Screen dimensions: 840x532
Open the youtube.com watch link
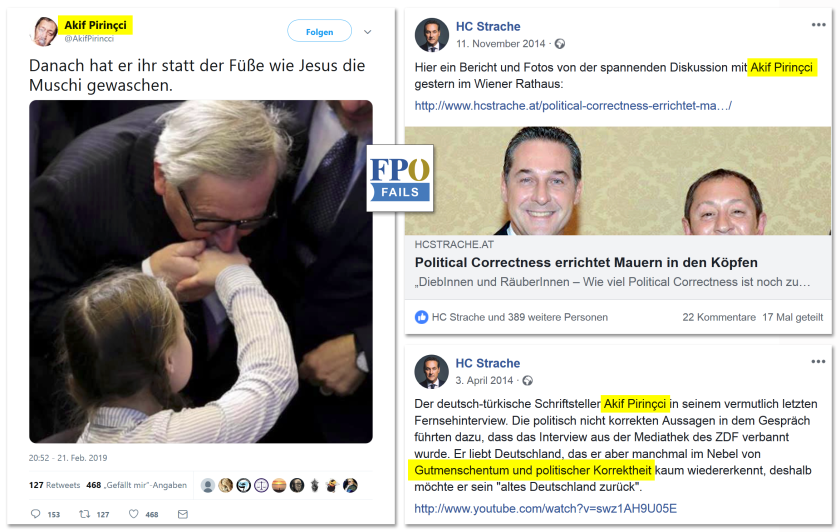(545, 508)
